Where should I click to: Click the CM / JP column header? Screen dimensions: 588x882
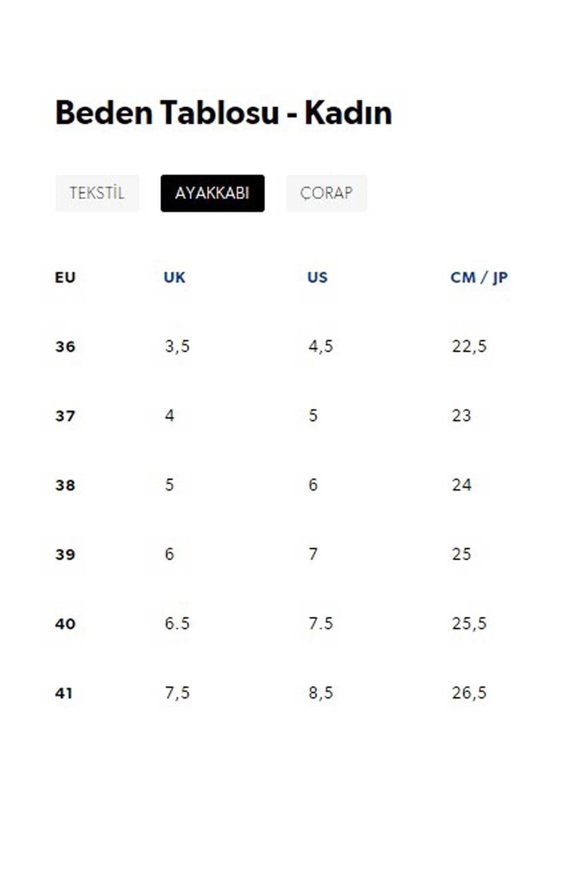point(479,277)
